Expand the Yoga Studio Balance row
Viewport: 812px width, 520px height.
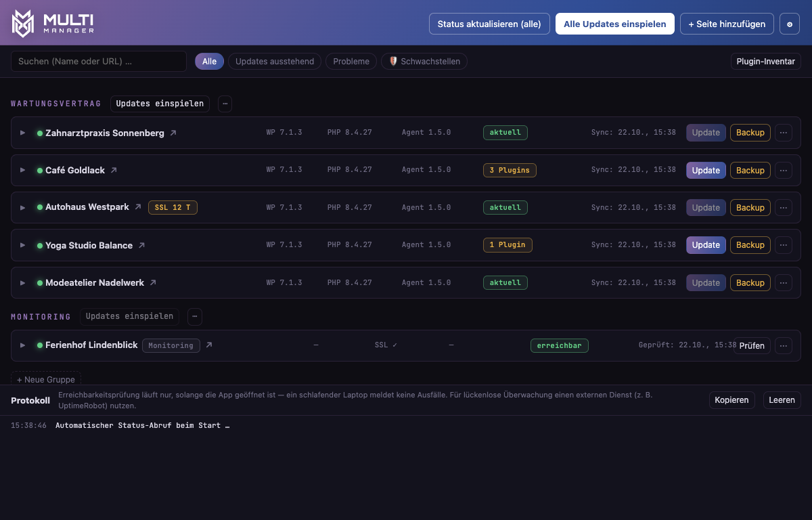[22, 245]
